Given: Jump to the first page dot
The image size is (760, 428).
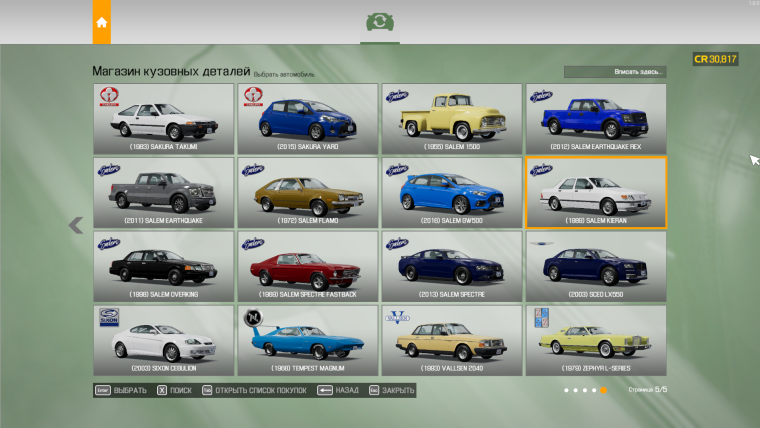Looking at the screenshot, I should click(566, 390).
